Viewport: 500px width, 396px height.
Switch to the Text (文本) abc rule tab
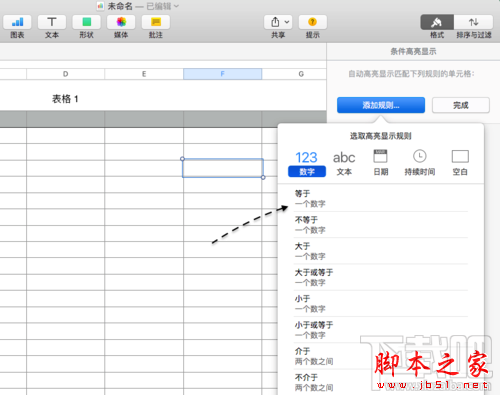pyautogui.click(x=344, y=163)
